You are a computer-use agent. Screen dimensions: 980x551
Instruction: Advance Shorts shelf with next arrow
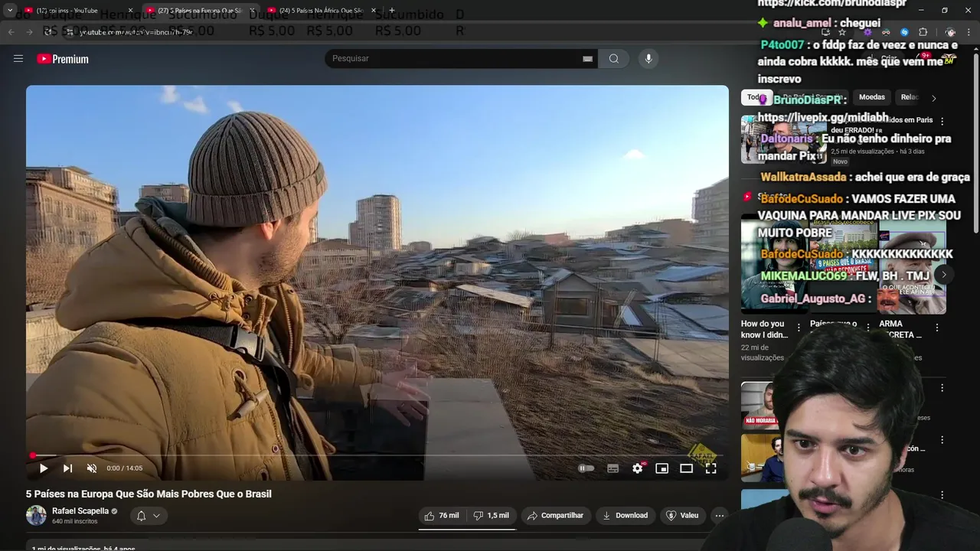coord(944,275)
